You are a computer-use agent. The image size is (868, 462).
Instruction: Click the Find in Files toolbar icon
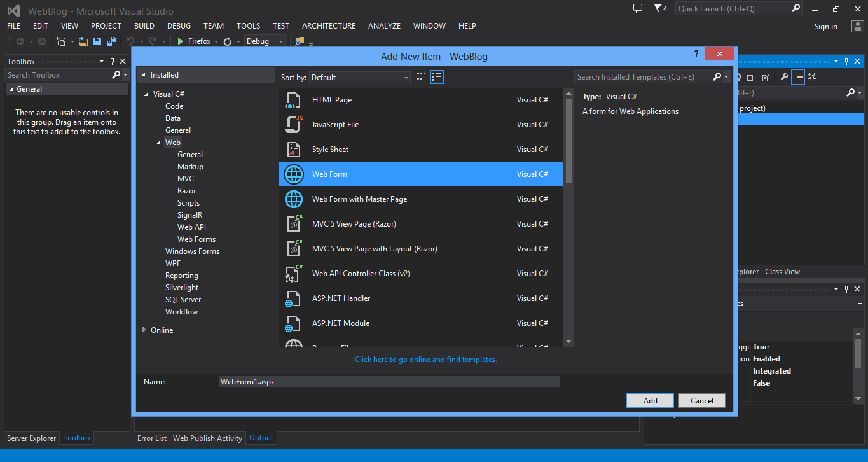[x=300, y=41]
